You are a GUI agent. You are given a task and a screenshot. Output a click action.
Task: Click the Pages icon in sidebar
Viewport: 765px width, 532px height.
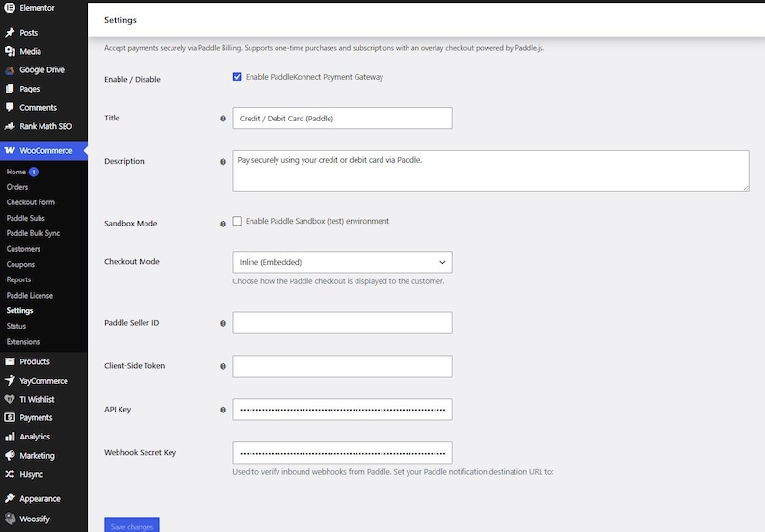pyautogui.click(x=10, y=89)
